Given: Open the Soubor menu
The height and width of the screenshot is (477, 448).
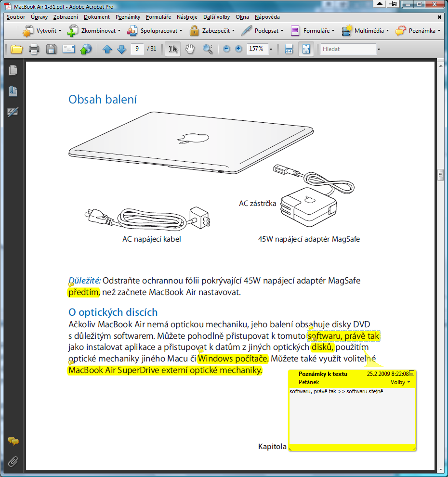Looking at the screenshot, I should [16, 17].
